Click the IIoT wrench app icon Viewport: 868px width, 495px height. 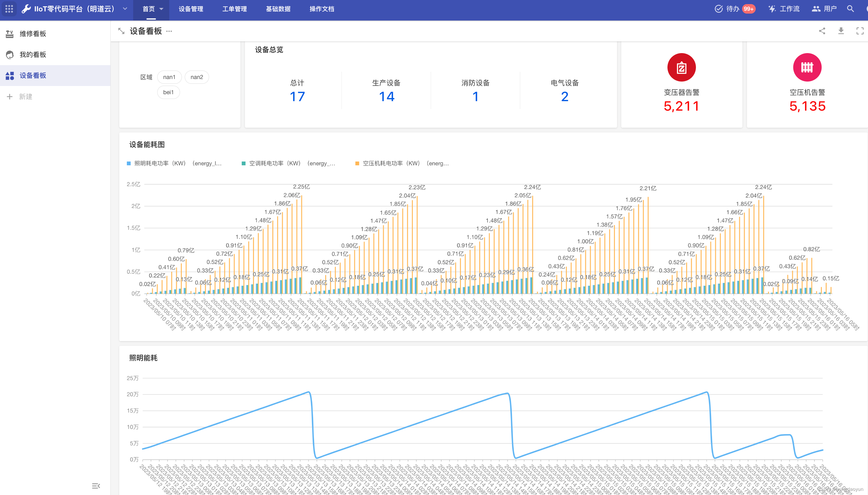(26, 9)
